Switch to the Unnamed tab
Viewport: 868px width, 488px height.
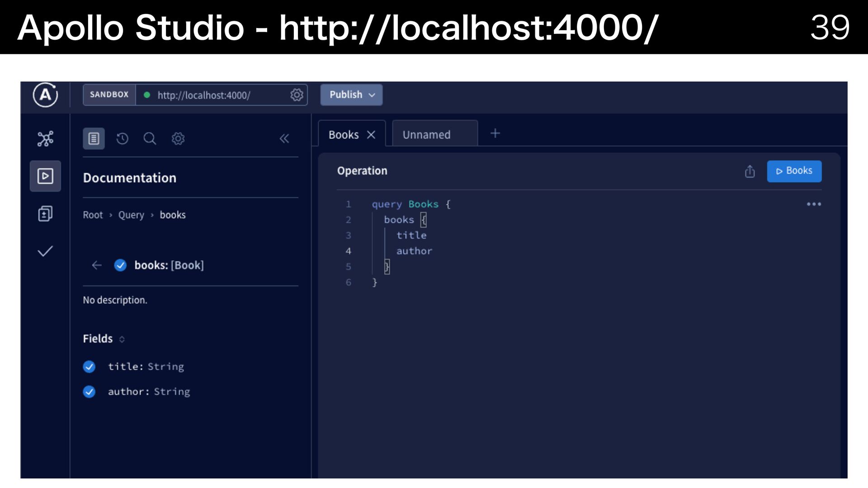435,134
